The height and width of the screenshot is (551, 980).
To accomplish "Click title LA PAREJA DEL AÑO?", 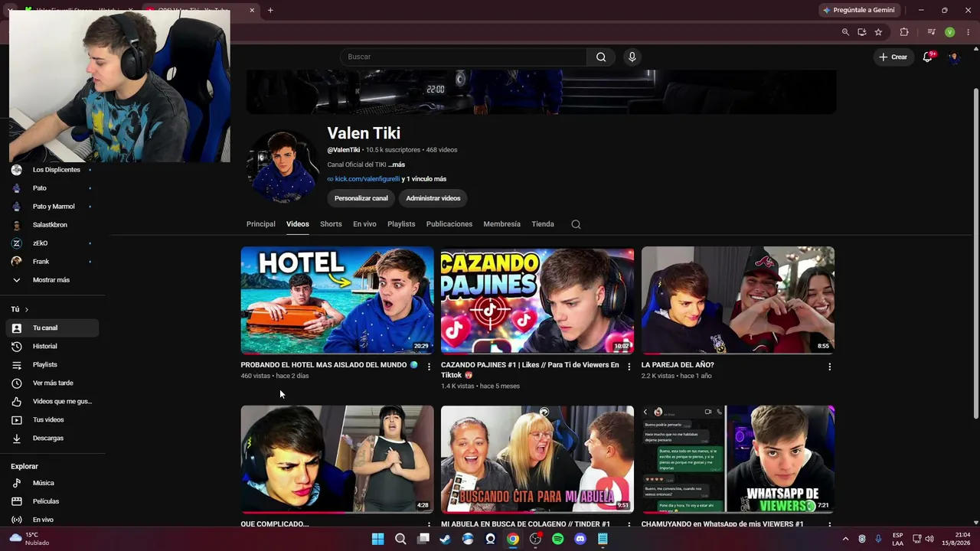I will pos(678,365).
